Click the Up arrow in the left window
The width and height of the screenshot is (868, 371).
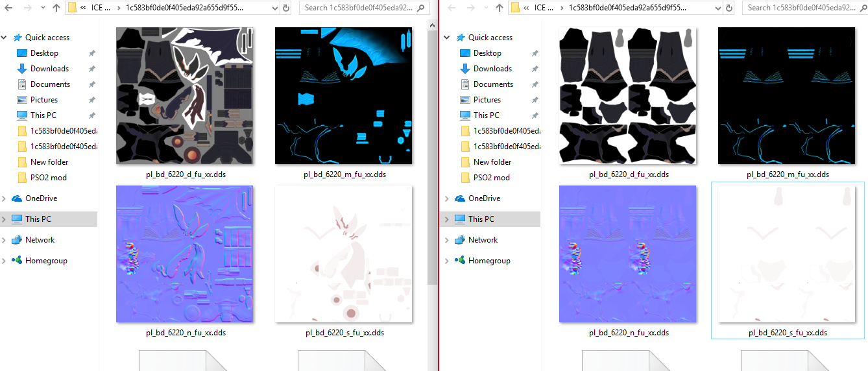[56, 8]
